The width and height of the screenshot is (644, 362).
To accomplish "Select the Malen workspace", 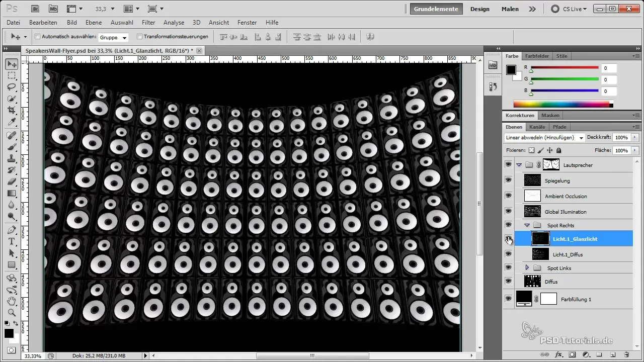I will tap(510, 9).
